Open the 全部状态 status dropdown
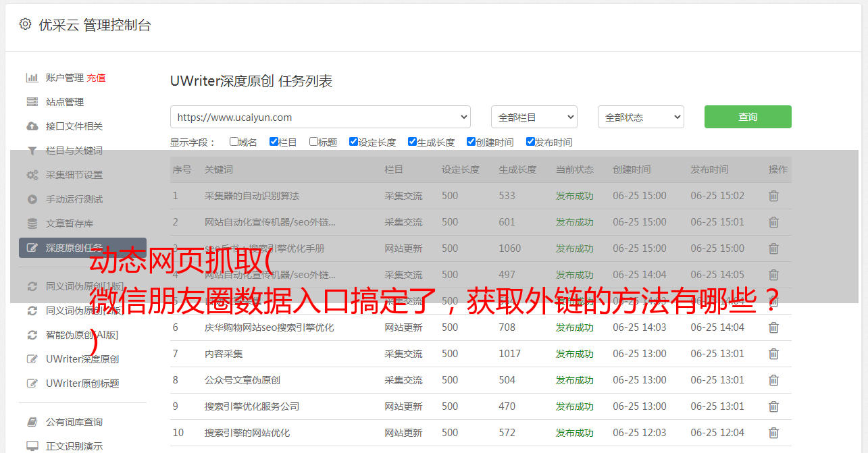The image size is (868, 453). [x=640, y=117]
